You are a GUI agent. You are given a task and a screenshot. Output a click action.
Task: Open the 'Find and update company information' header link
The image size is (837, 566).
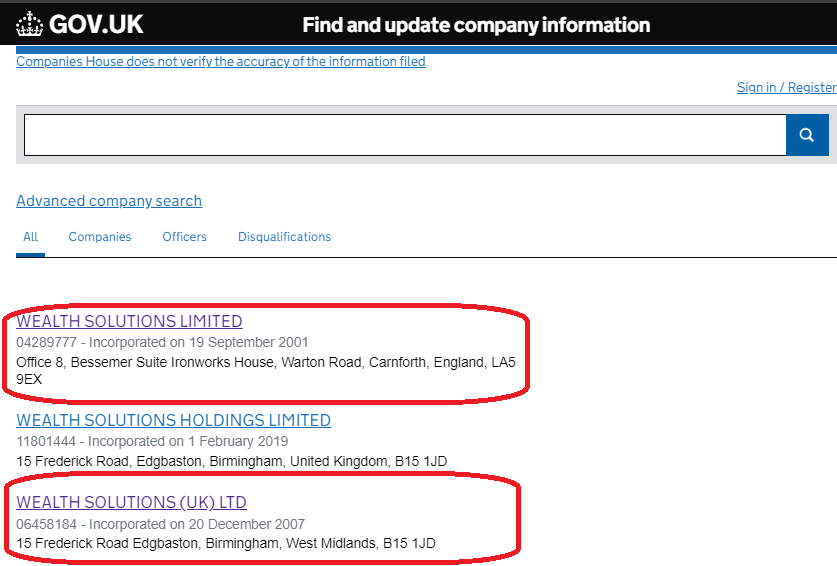476,25
